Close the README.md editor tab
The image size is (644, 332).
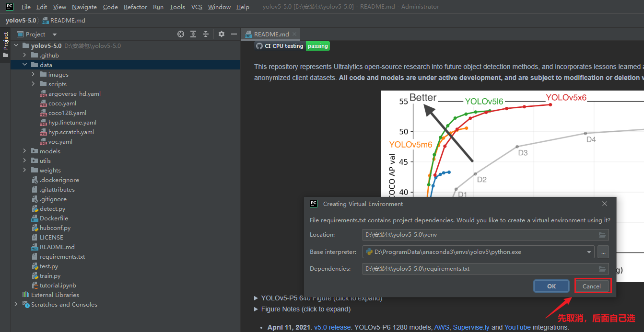[294, 34]
